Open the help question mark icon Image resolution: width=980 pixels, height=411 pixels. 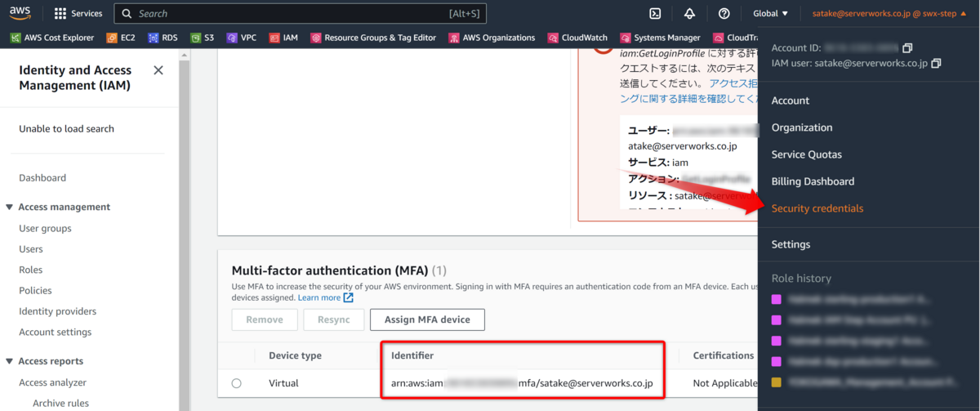click(724, 13)
